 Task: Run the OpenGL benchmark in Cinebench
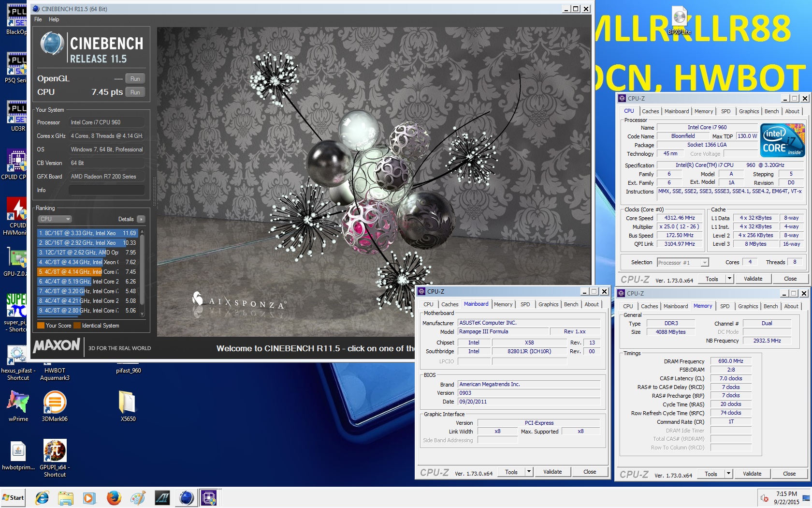pyautogui.click(x=135, y=79)
